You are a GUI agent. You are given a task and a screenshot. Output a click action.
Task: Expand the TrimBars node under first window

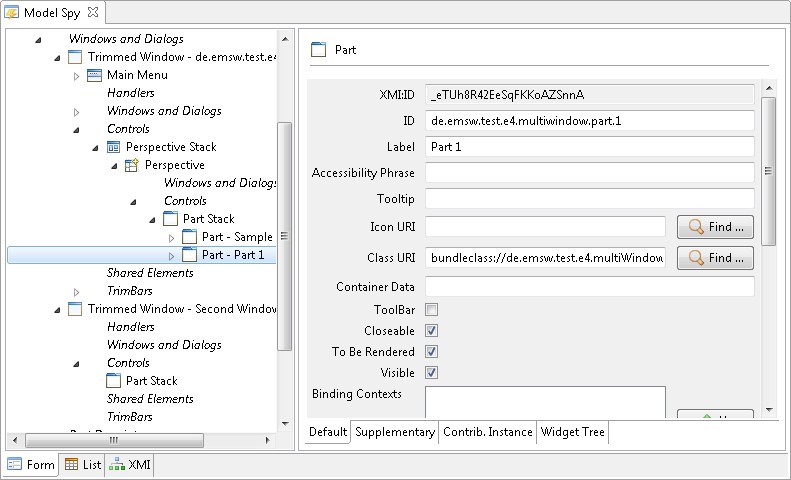point(76,291)
